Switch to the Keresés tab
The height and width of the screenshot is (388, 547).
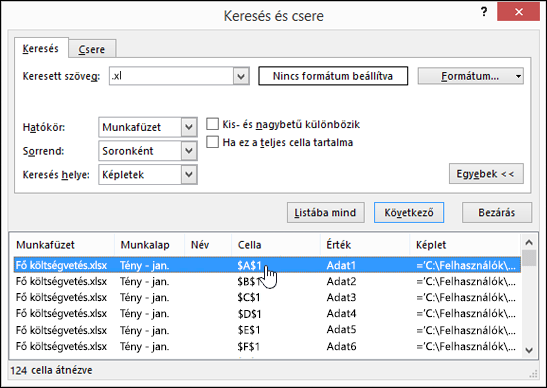[41, 48]
